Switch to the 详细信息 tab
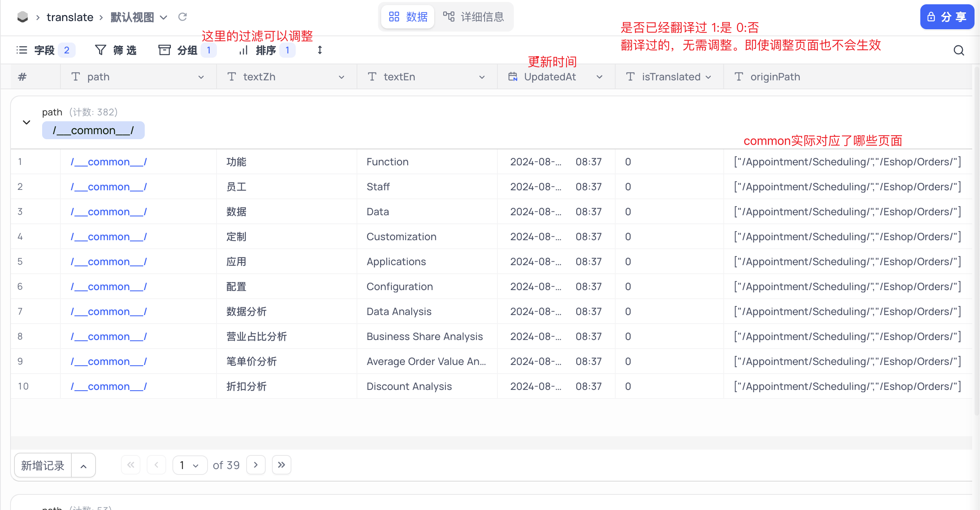This screenshot has height=510, width=980. (x=474, y=17)
